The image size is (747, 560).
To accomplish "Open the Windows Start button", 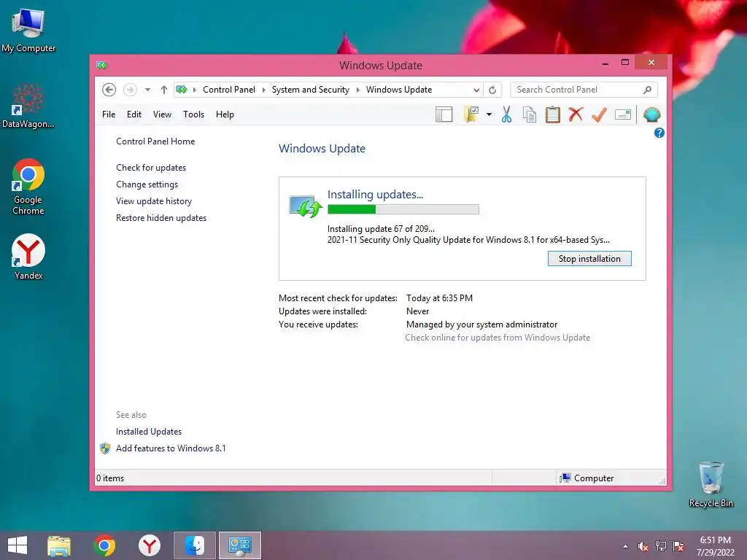I will point(18,545).
